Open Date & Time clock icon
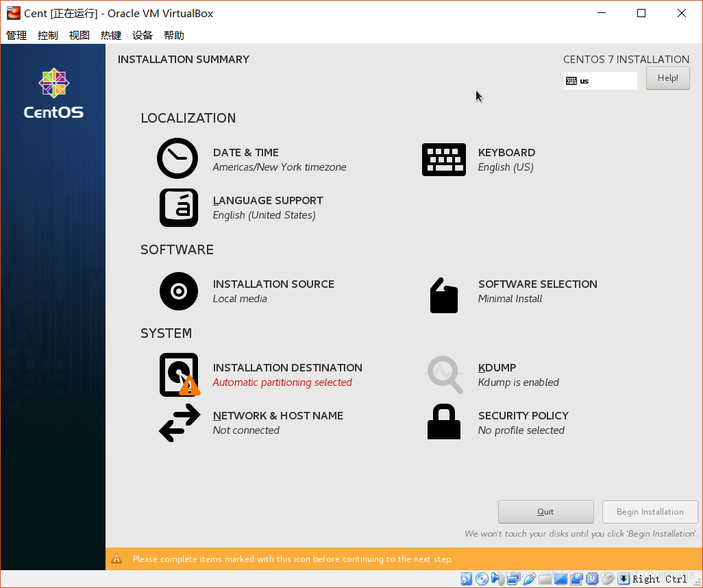This screenshot has width=703, height=588. pos(177,158)
